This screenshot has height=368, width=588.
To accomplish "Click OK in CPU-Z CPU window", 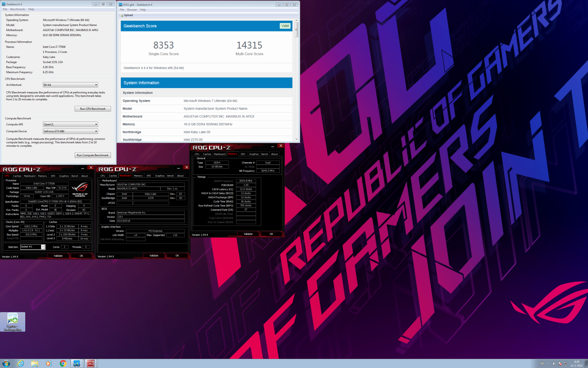I will [81, 256].
